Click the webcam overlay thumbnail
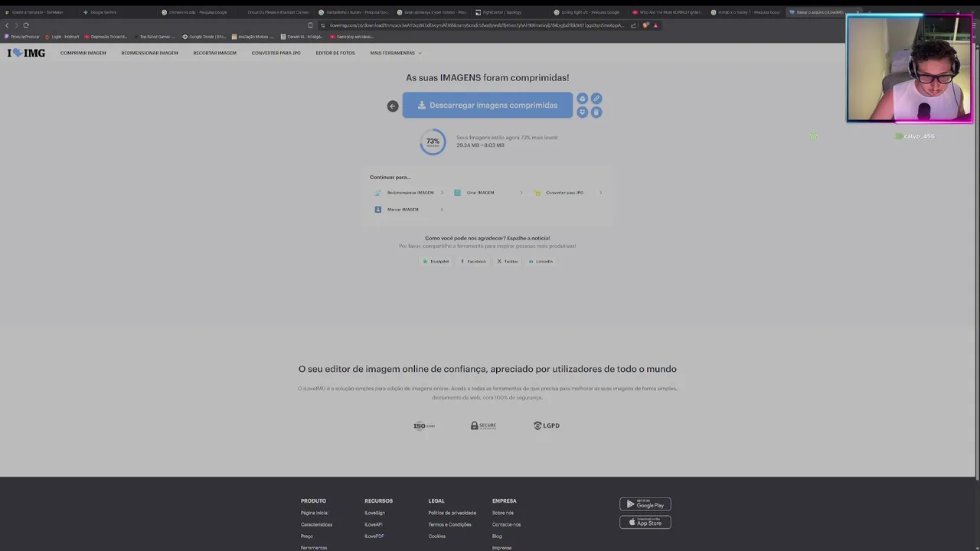Screen dimensions: 980x551 pyautogui.click(x=910, y=70)
